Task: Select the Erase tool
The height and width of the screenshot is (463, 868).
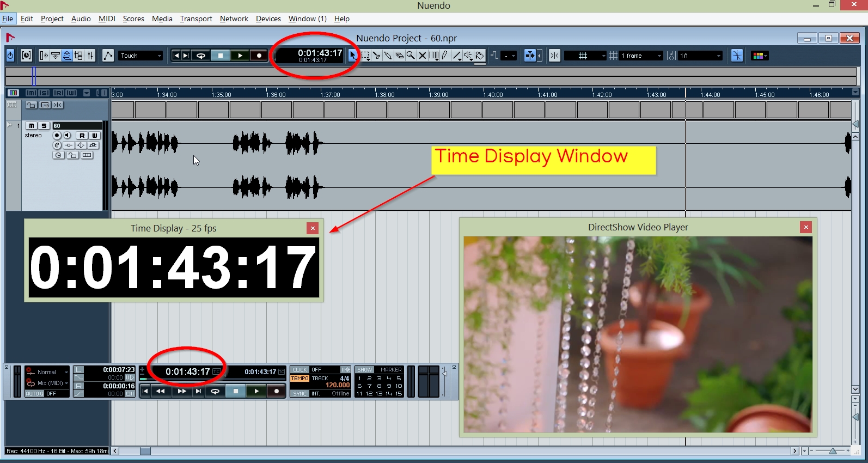Action: pos(399,56)
